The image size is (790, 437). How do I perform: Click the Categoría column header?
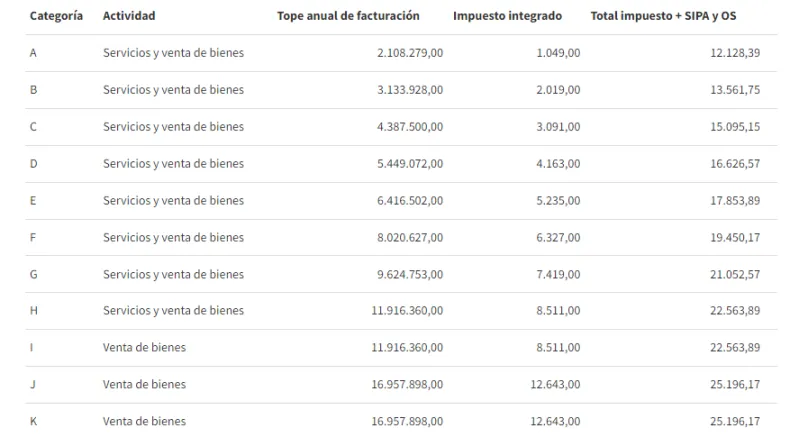point(56,16)
